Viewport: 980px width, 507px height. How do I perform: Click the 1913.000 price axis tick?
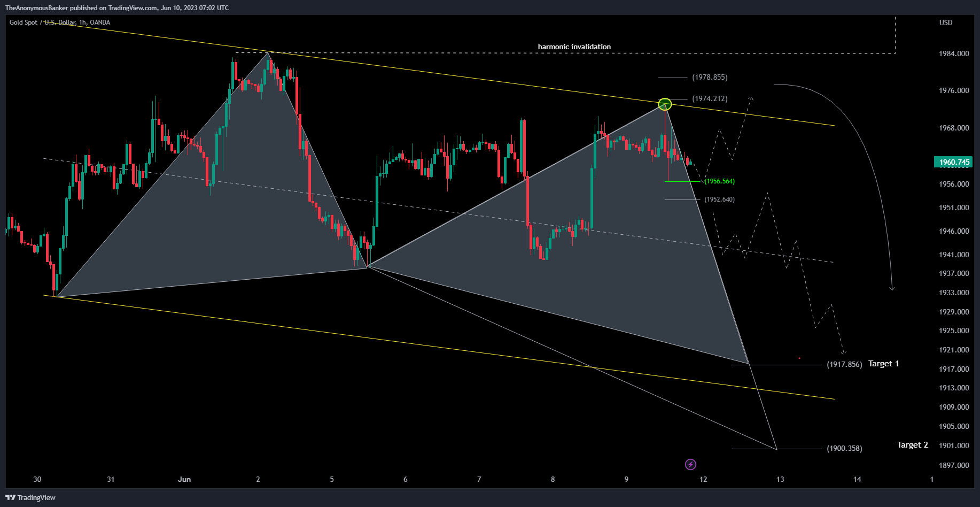(x=954, y=388)
